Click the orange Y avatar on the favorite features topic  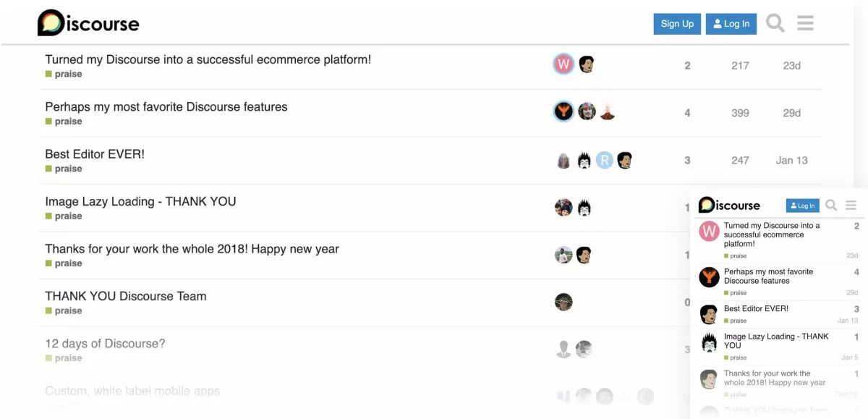[x=563, y=111]
